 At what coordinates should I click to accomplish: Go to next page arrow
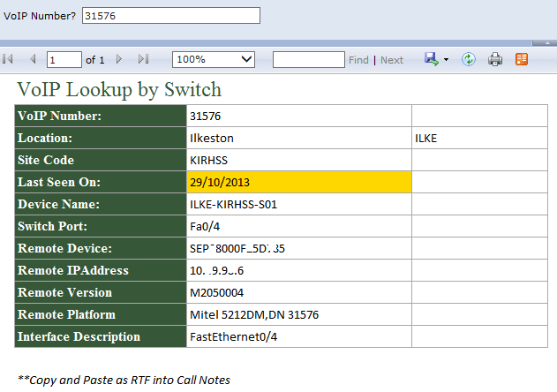pyautogui.click(x=119, y=59)
